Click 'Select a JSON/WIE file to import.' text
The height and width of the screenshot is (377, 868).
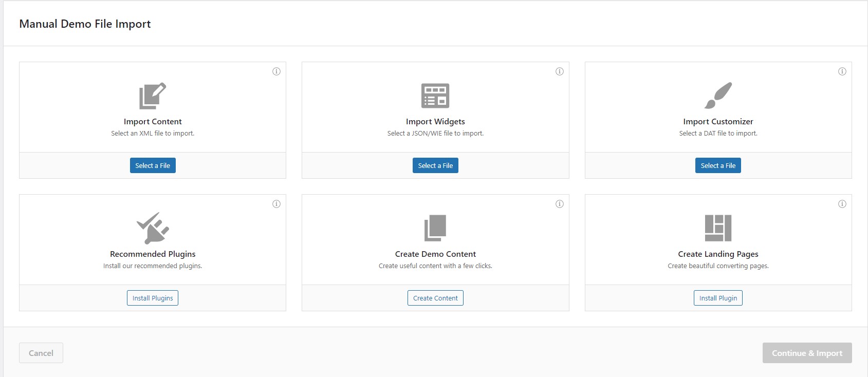coord(435,134)
